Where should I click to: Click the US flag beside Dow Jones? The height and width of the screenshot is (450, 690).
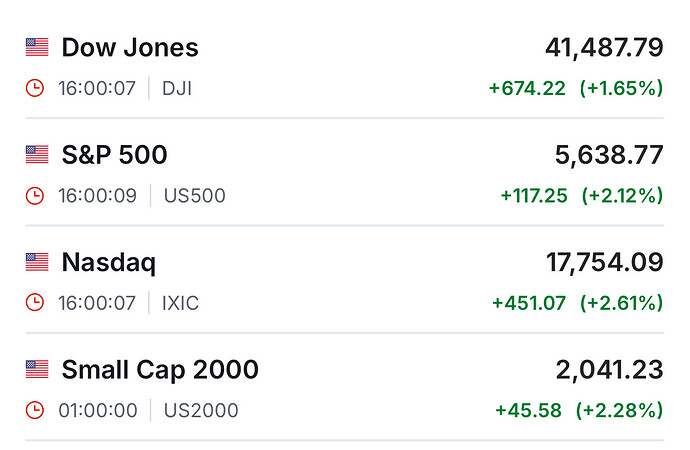click(x=37, y=47)
